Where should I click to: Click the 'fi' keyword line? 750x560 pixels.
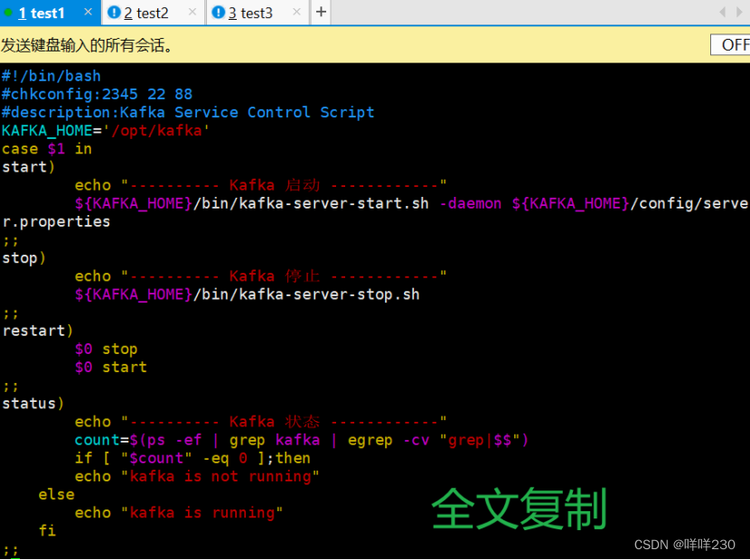pos(47,530)
